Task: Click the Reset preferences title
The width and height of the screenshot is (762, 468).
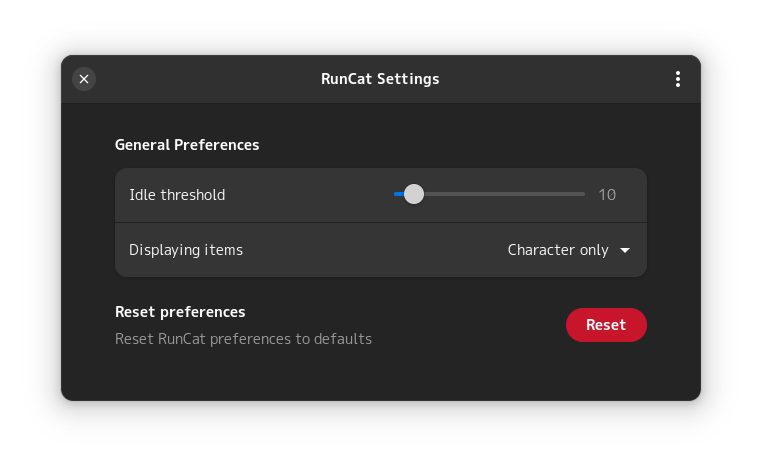Action: [x=180, y=312]
